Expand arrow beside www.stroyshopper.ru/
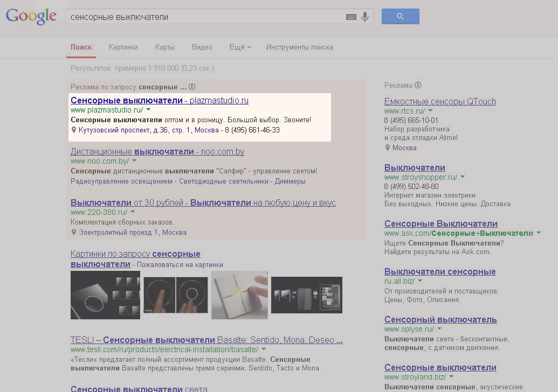Viewport: 558px width, 392px height. 463,177
